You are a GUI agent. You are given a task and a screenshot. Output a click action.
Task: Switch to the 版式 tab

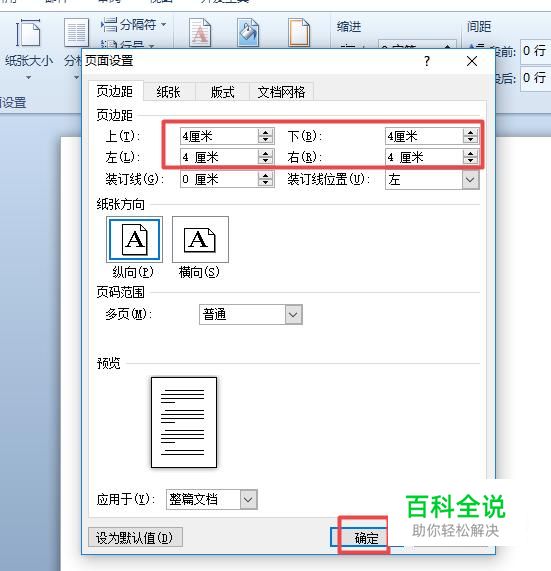[x=223, y=92]
